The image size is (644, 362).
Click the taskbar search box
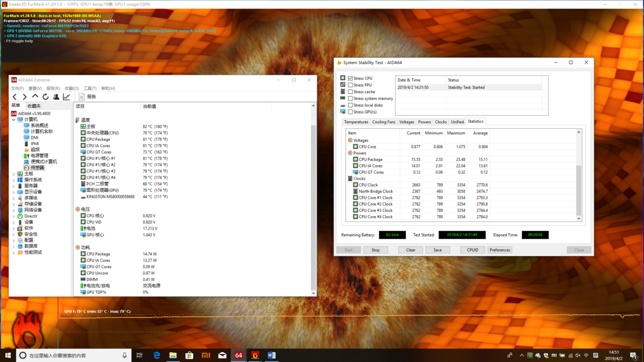click(74, 355)
